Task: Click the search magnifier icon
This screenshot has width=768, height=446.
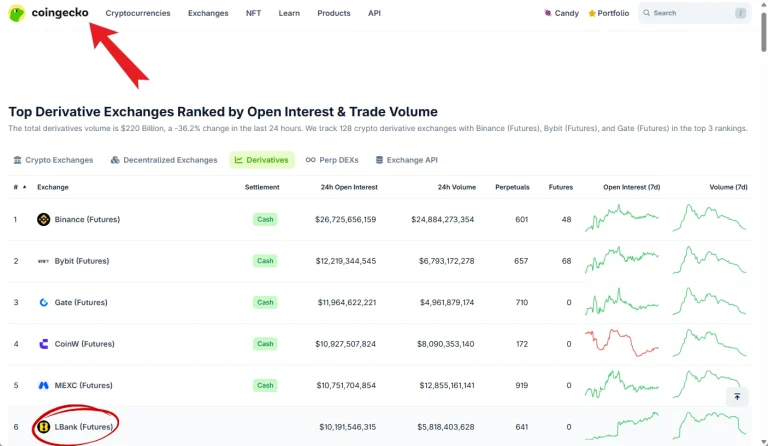Action: [647, 13]
